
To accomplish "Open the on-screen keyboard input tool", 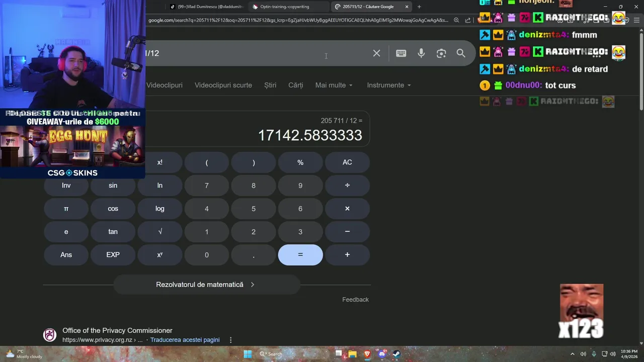I will point(401,53).
